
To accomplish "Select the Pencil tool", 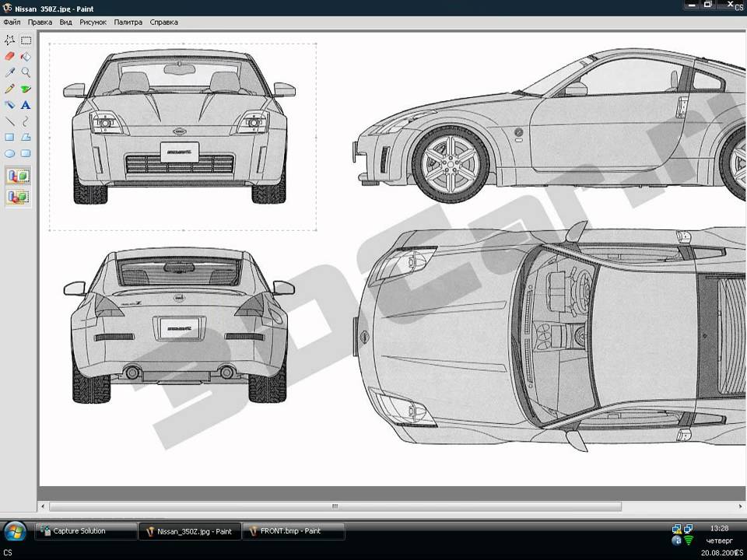I will point(9,89).
